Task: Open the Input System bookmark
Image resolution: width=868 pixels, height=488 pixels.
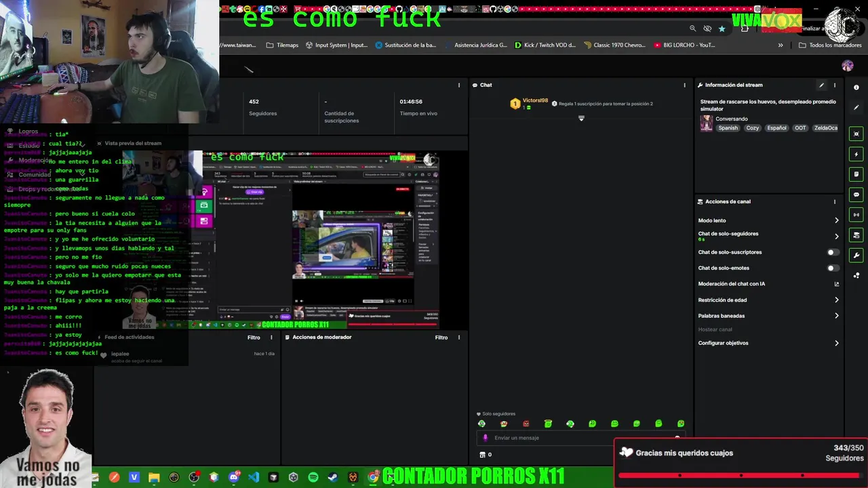Action: (336, 45)
